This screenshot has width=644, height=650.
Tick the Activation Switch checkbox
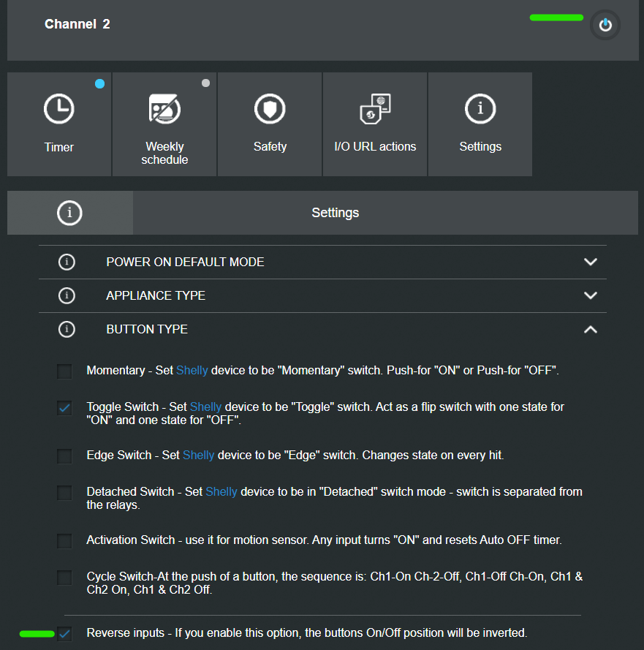65,541
